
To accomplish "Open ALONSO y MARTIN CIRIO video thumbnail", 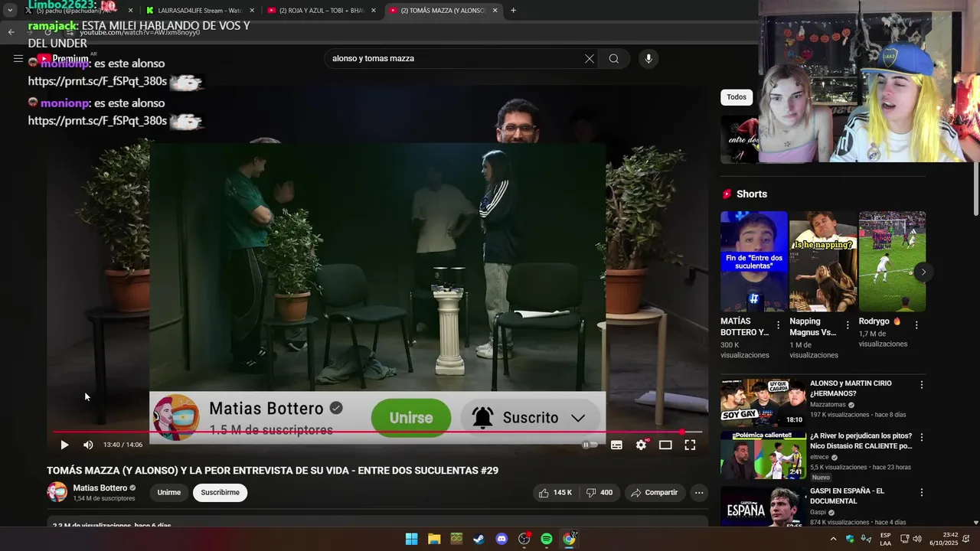I will (763, 403).
